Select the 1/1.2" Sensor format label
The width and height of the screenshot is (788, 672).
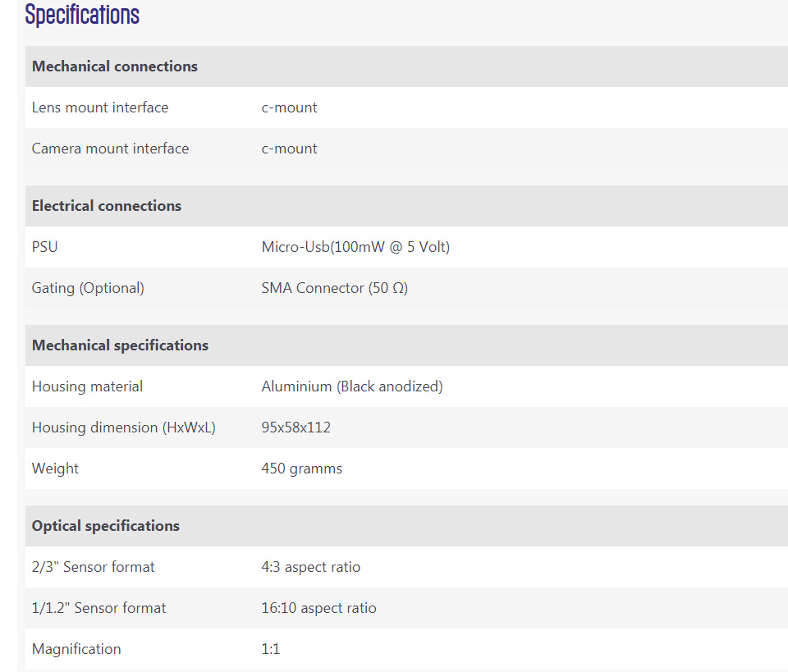pos(98,608)
